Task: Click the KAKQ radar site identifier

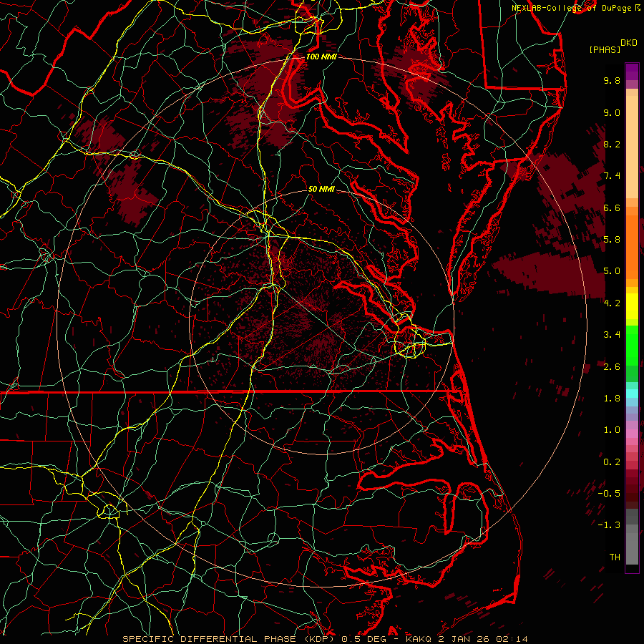Action: point(419,639)
